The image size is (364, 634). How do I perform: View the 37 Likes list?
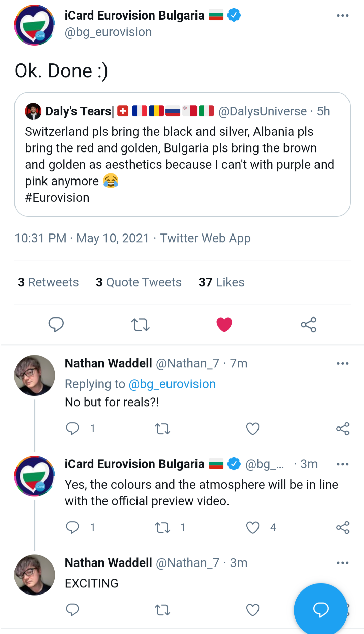click(x=221, y=282)
